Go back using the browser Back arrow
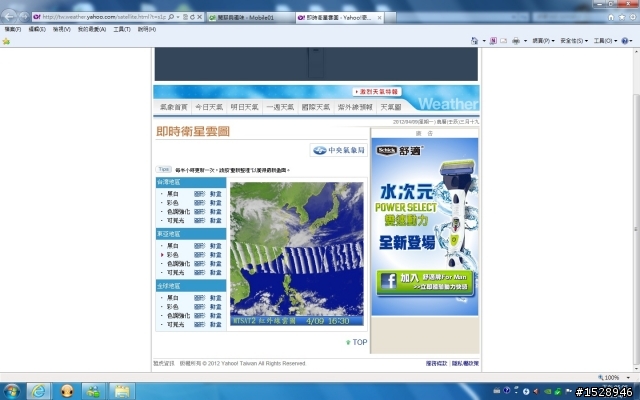Viewport: 640px width, 400px height. (x=9, y=17)
